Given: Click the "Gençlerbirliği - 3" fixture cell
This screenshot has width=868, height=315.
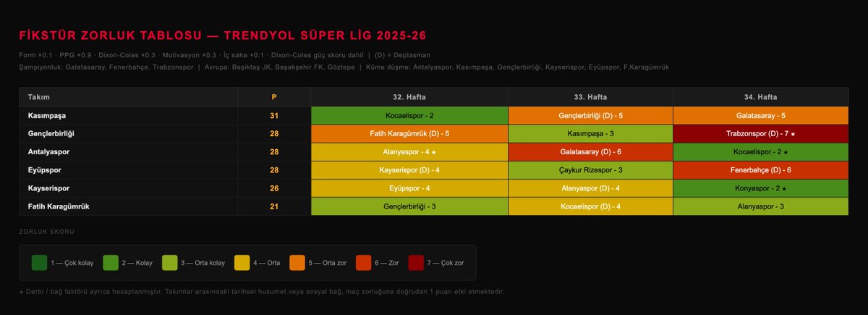Looking at the screenshot, I should (409, 206).
